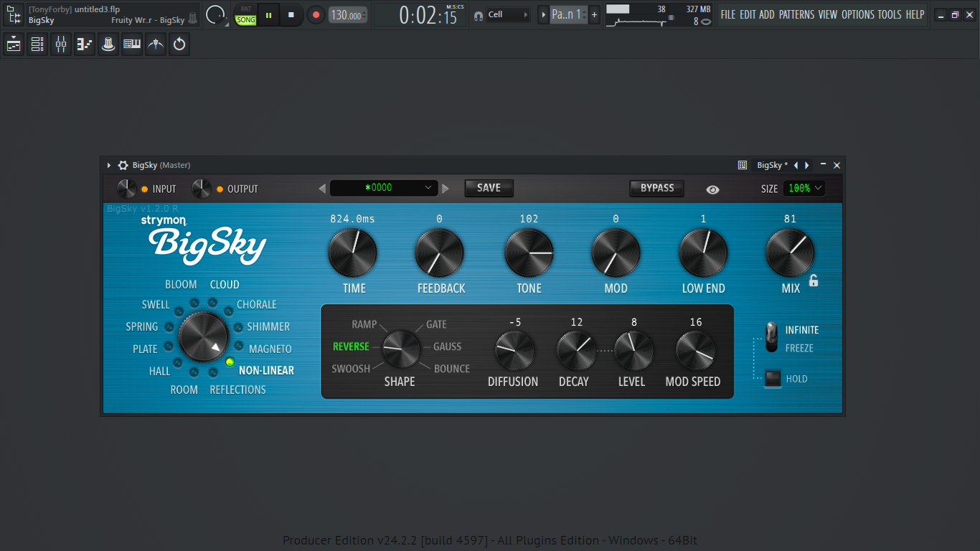
Task: Open the EDIT menu
Action: pyautogui.click(x=748, y=14)
